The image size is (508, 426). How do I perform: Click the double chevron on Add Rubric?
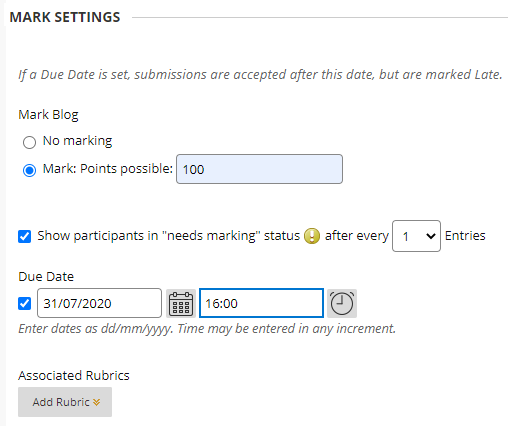pyautogui.click(x=97, y=402)
